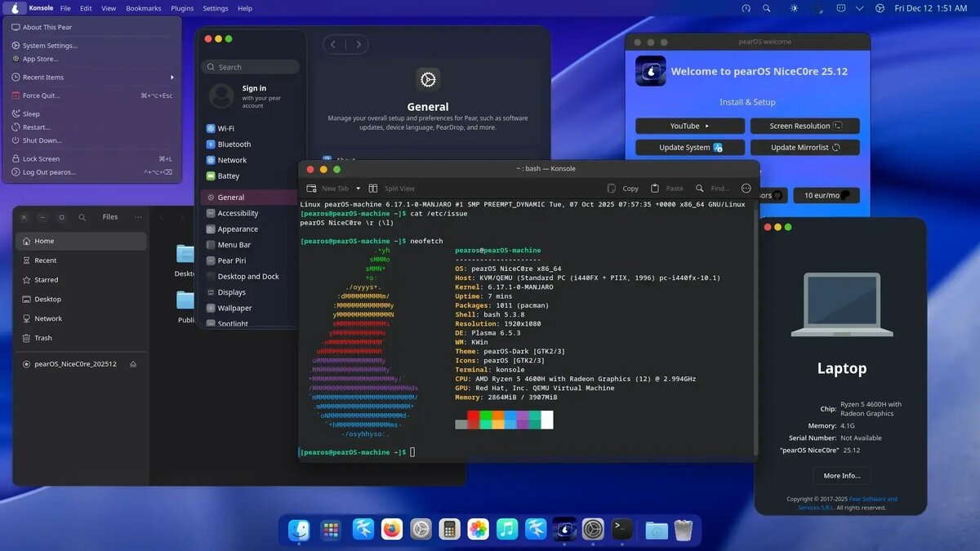Open the Music app from the dock

[507, 529]
